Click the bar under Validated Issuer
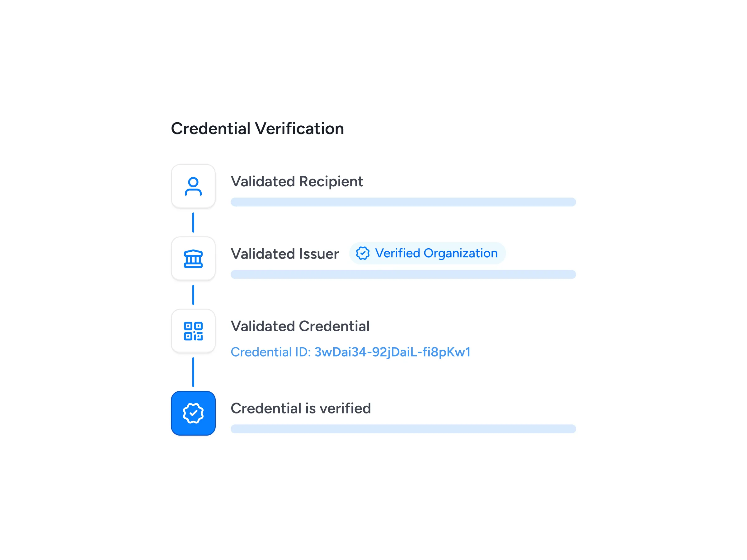The image size is (747, 560). tap(403, 274)
